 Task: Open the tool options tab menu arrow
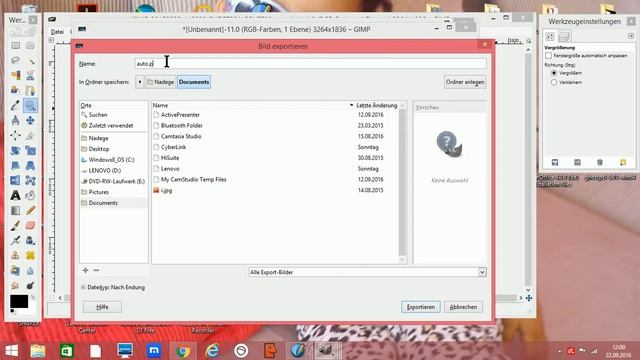tap(631, 36)
